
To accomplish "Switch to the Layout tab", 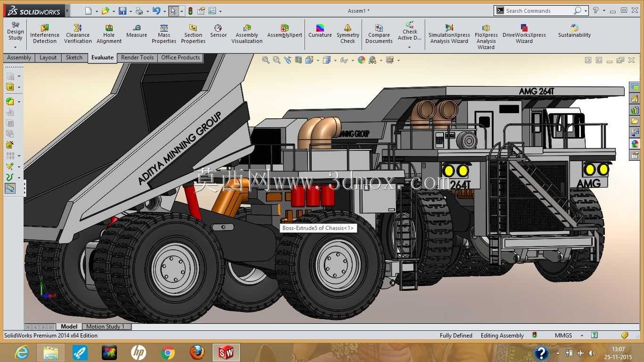I will [x=48, y=58].
